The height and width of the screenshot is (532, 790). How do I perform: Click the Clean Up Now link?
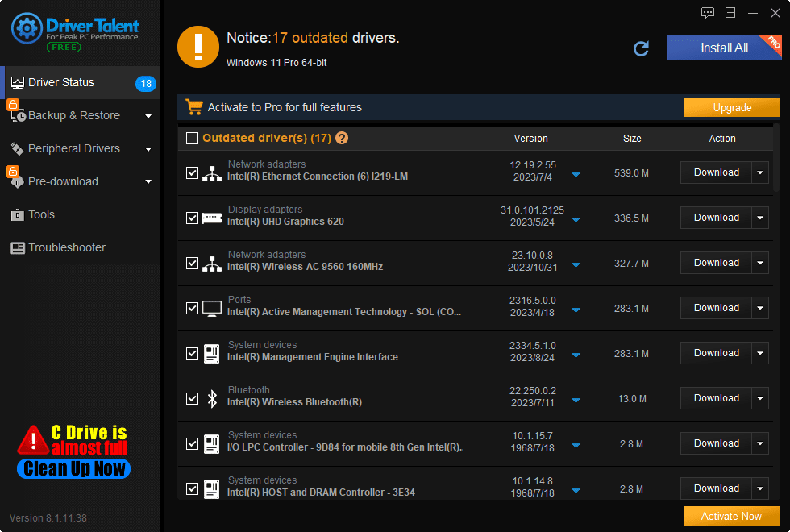[73, 469]
